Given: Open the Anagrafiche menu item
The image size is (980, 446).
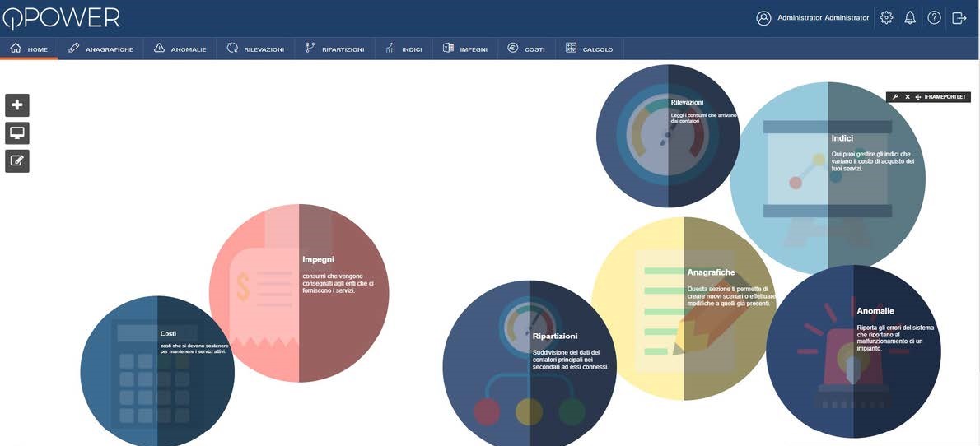Looking at the screenshot, I should [x=100, y=49].
